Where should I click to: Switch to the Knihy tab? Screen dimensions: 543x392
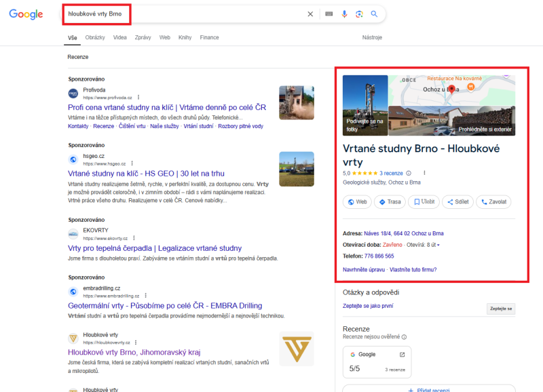[185, 37]
